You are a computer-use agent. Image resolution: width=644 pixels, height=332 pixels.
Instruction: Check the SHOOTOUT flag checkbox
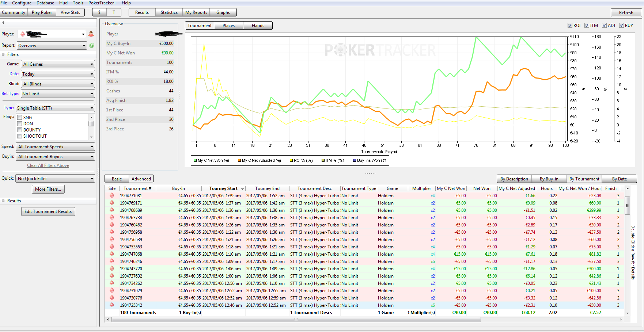(20, 136)
